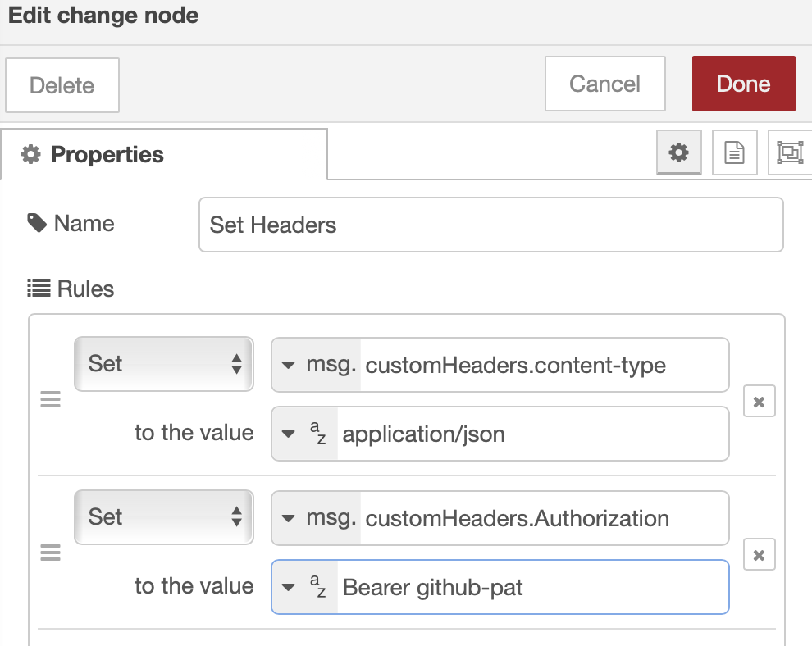Image resolution: width=812 pixels, height=646 pixels.
Task: Remove the content-type rule
Action: click(759, 402)
